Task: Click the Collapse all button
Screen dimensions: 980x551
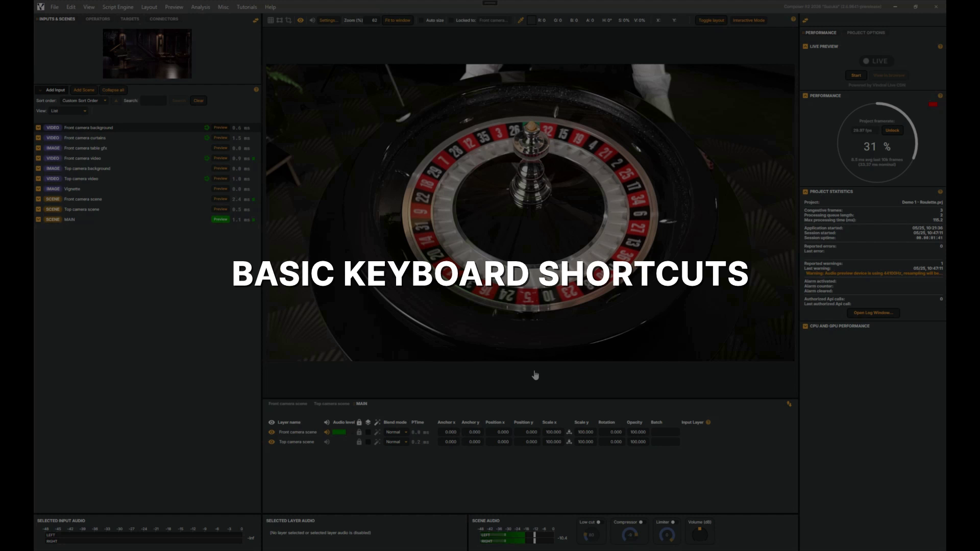Action: pyautogui.click(x=113, y=90)
